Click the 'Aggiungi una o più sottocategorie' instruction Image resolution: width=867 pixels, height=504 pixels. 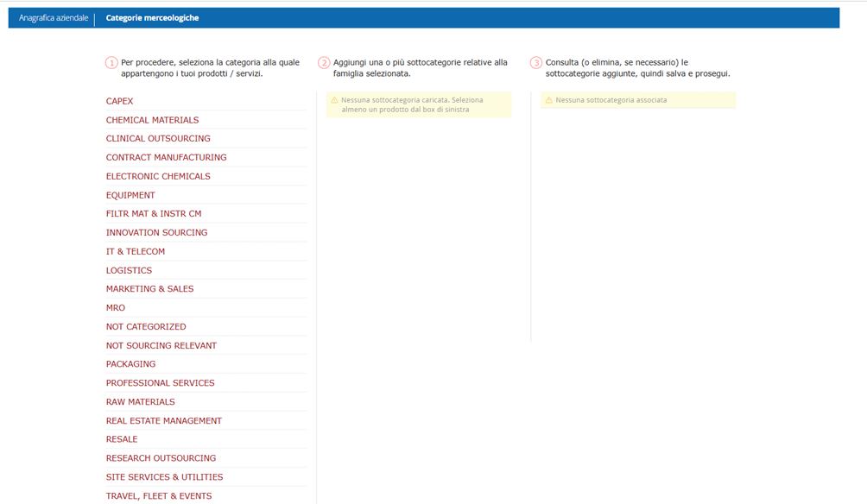click(x=421, y=68)
